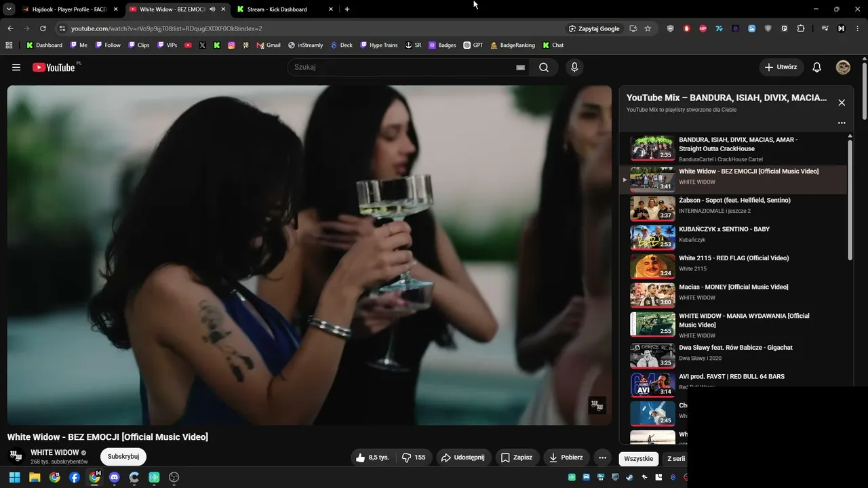This screenshot has height=488, width=868.
Task: Play Straight Outta CrackHouse from playlist
Action: coord(734,148)
